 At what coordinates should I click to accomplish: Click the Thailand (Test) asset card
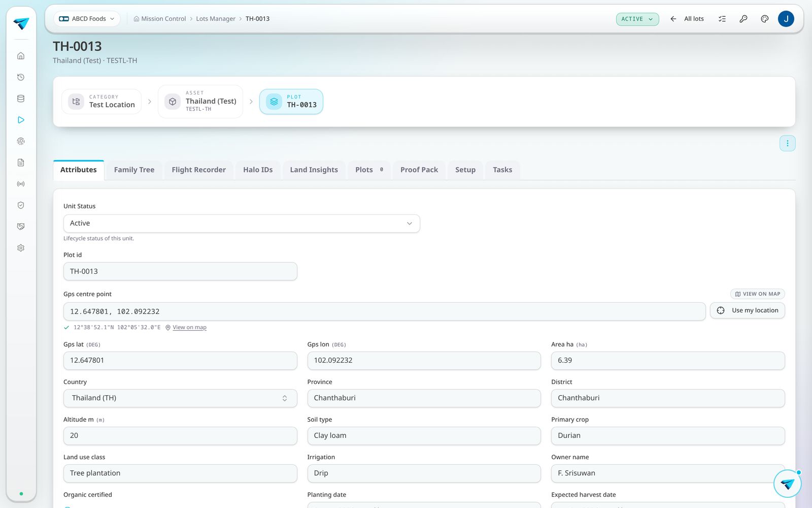(x=200, y=102)
